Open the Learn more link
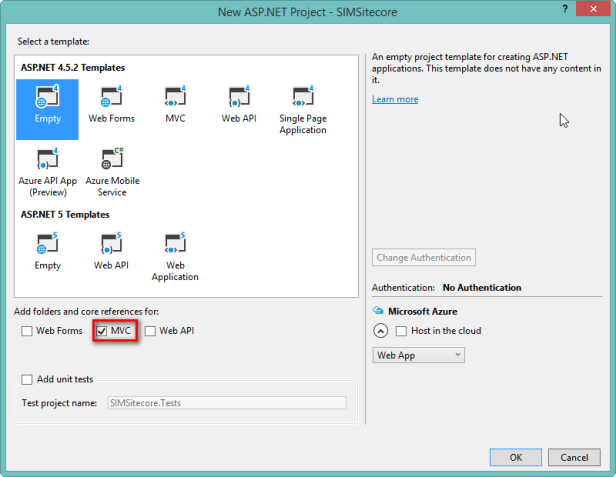The width and height of the screenshot is (616, 477). (395, 99)
